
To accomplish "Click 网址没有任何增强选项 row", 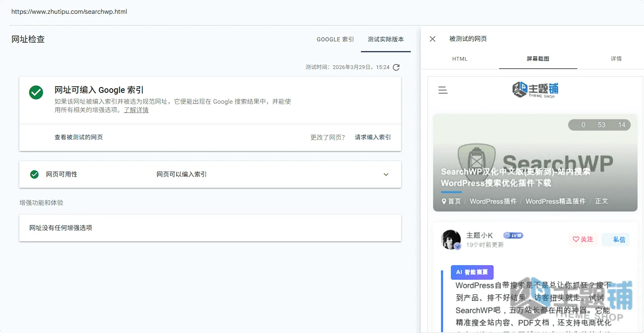I will tap(210, 228).
